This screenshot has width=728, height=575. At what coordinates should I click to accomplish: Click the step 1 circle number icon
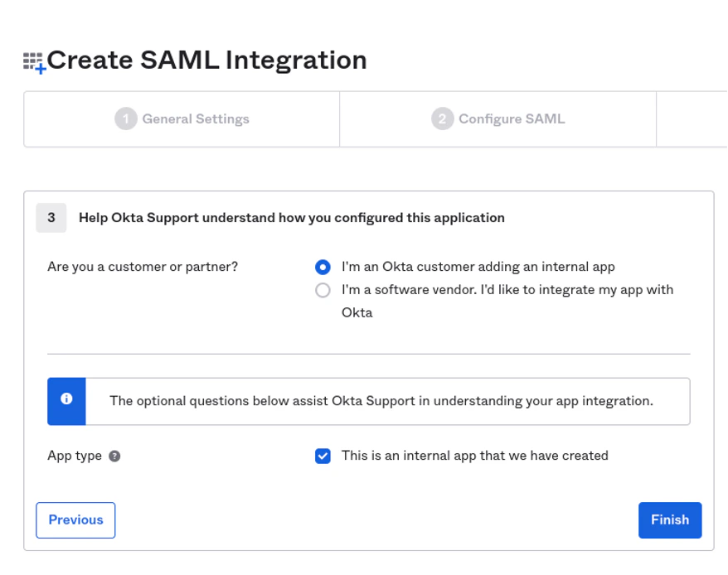click(126, 118)
